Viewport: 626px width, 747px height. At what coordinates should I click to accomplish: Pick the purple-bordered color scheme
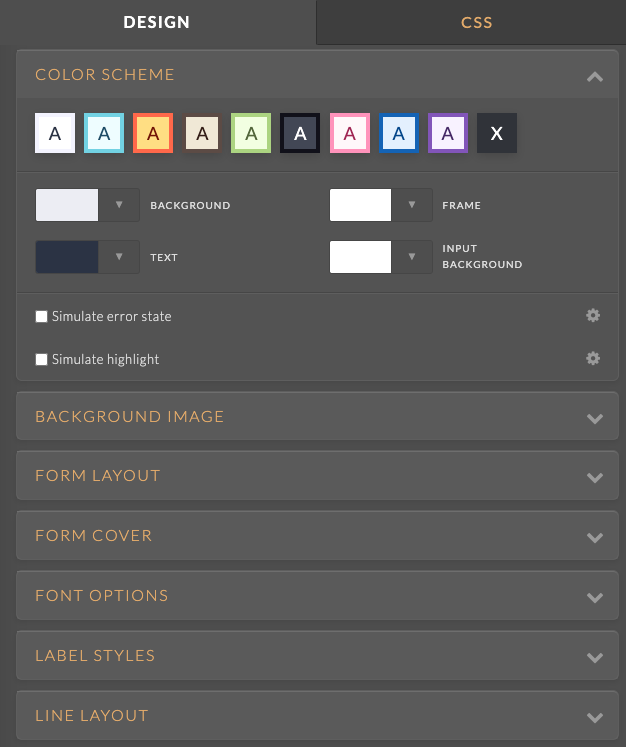pyautogui.click(x=448, y=133)
